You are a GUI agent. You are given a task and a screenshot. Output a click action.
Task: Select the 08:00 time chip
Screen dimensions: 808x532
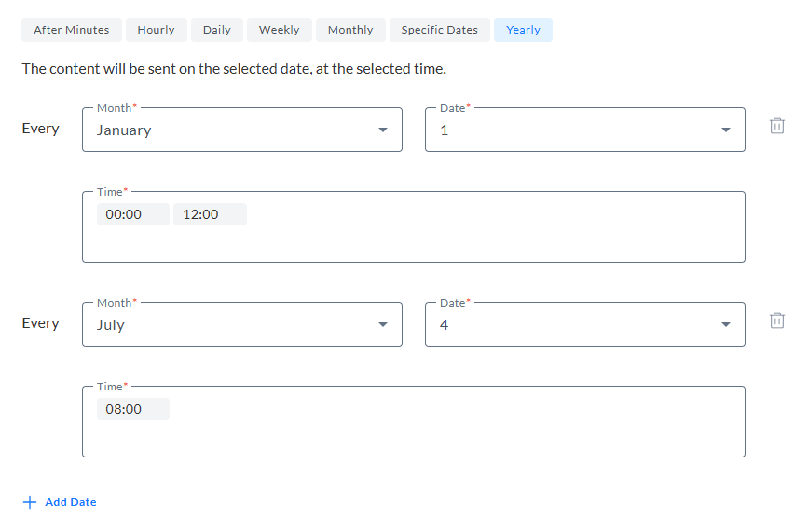point(124,409)
